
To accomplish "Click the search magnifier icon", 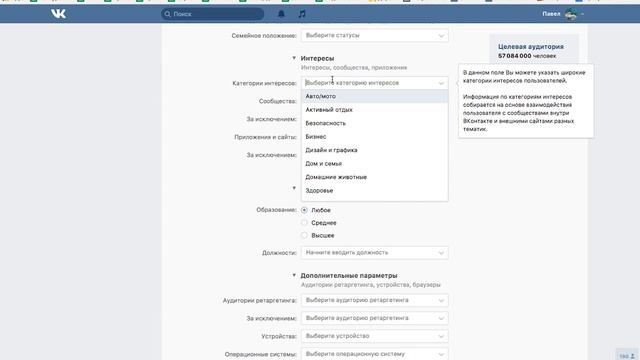I will coord(167,14).
